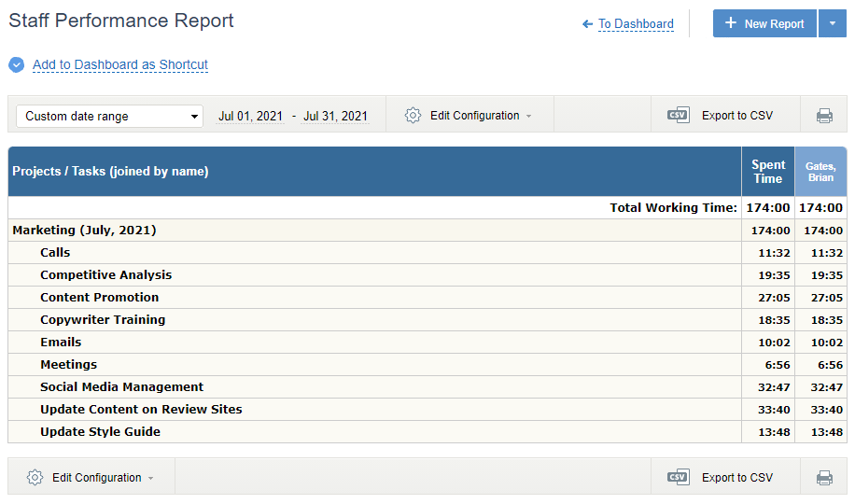The height and width of the screenshot is (504, 855).
Task: Click the 6:56 Spent Time value
Action: coord(778,365)
